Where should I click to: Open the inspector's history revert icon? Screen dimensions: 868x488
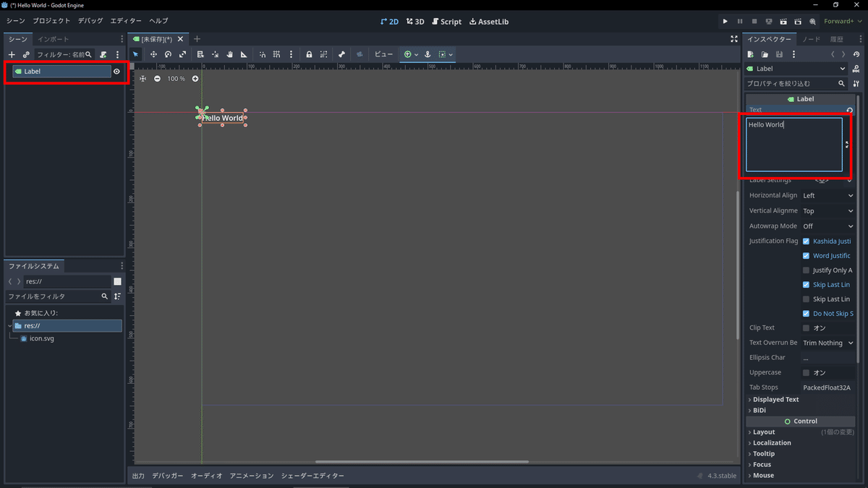tap(856, 53)
